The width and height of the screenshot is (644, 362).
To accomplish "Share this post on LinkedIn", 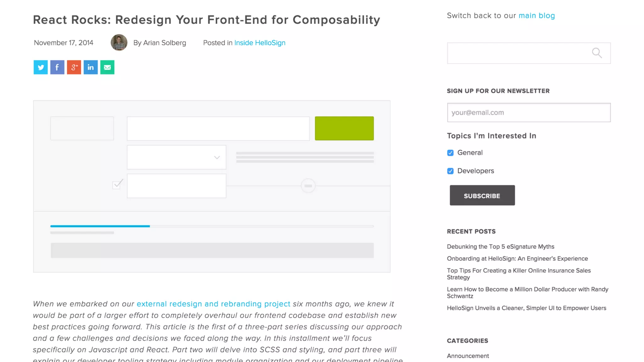I will click(91, 67).
